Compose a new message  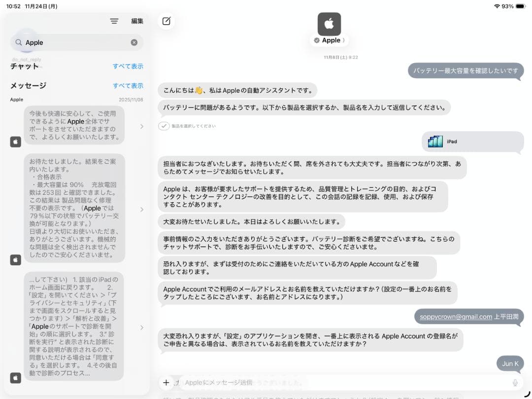(166, 21)
